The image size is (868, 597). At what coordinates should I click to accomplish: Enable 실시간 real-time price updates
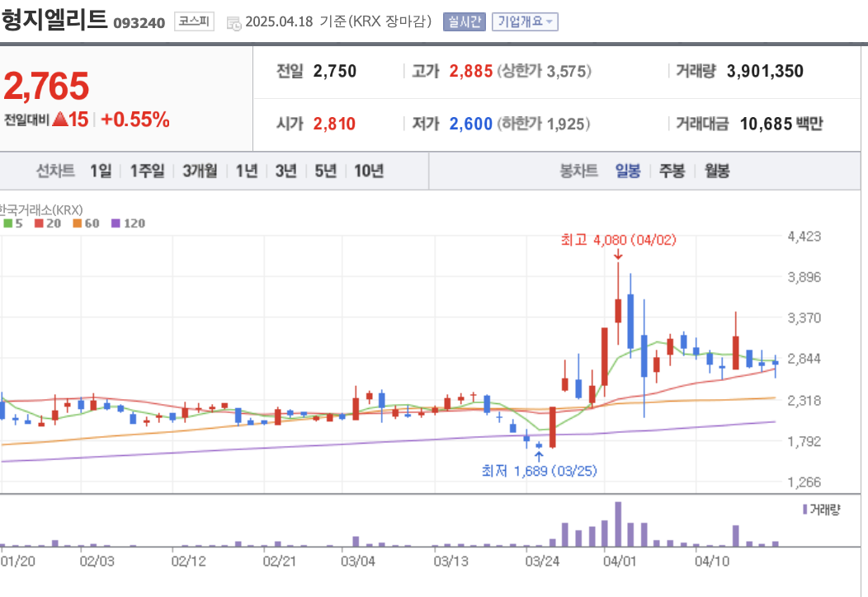pyautogui.click(x=463, y=21)
